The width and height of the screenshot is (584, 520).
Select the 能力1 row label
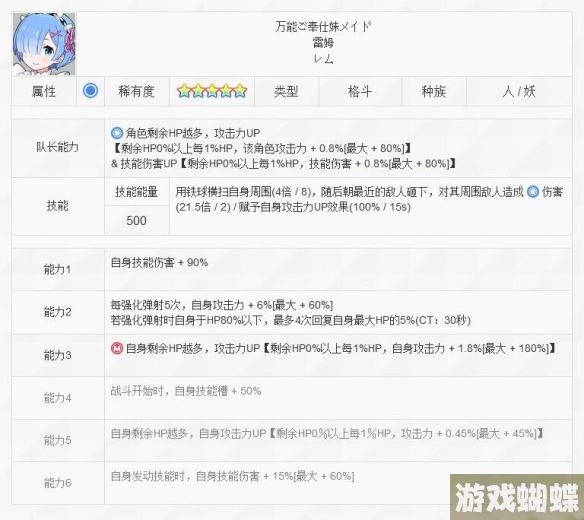click(x=58, y=270)
